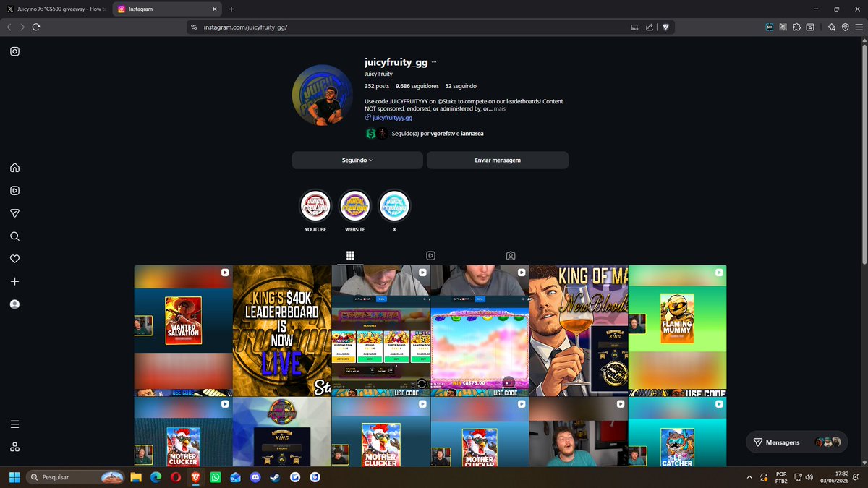Open the YOUTUBE story highlight
The width and height of the screenshot is (868, 488).
[x=315, y=206]
